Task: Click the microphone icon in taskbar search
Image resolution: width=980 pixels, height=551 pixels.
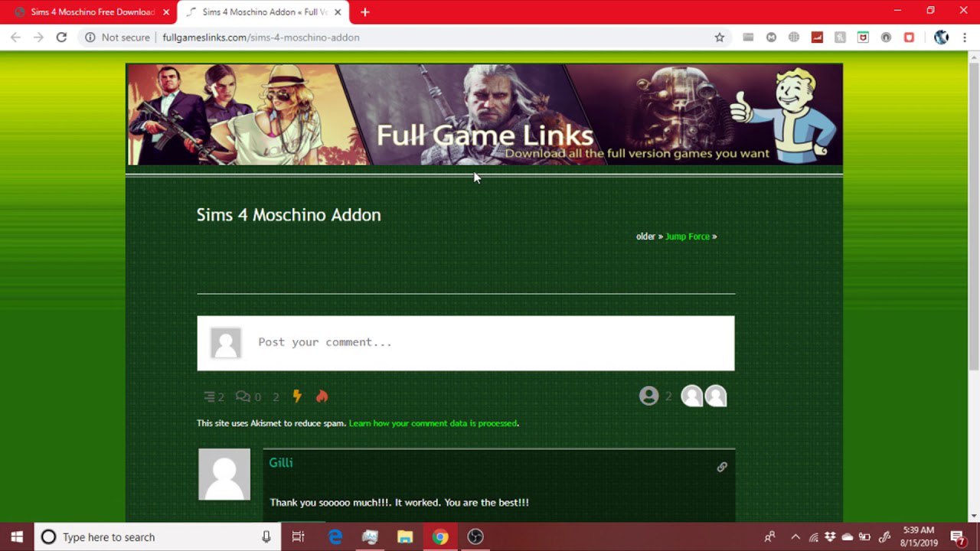Action: (266, 536)
